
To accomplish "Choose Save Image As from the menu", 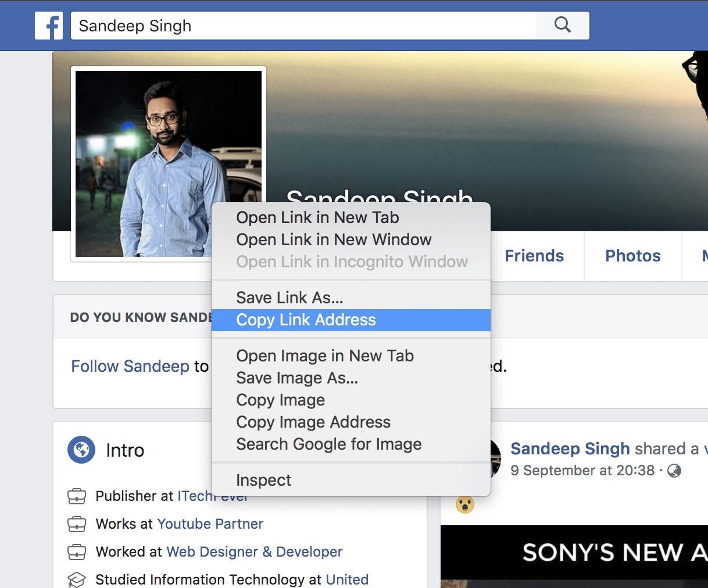I will pos(297,378).
